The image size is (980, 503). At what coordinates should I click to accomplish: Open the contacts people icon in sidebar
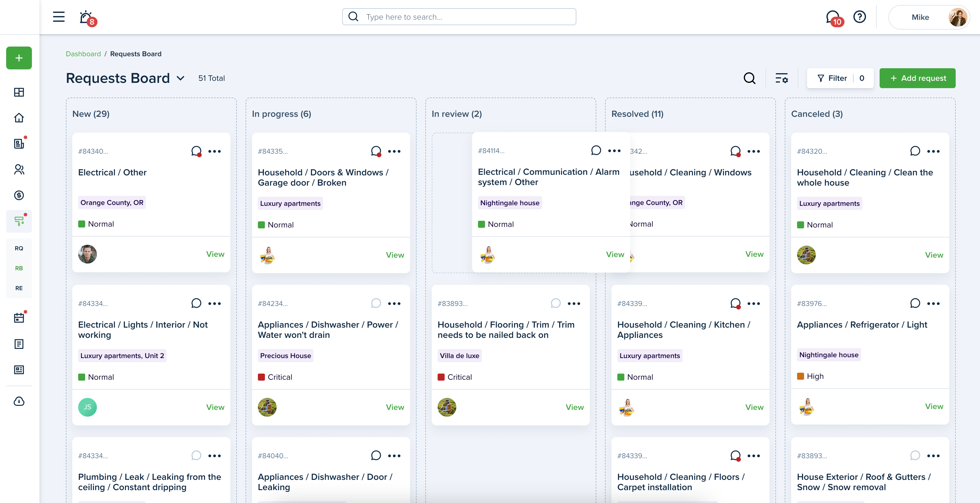(x=19, y=169)
